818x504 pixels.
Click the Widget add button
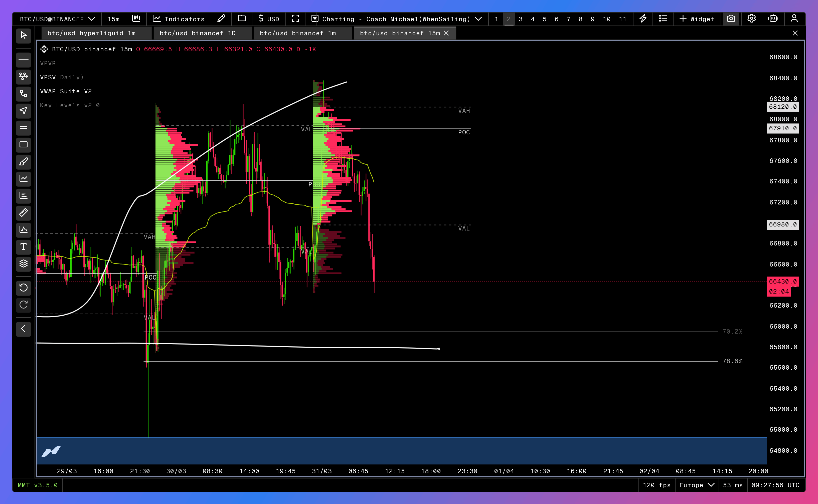(697, 19)
